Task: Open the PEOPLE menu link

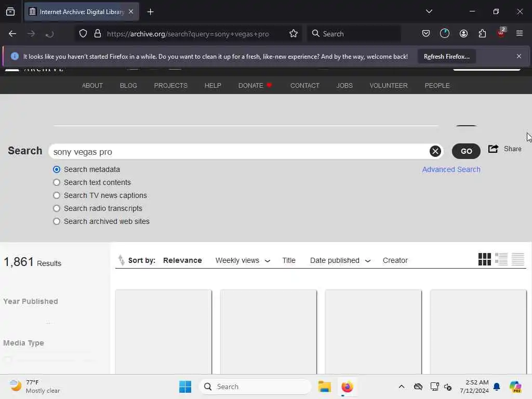Action: [x=437, y=86]
